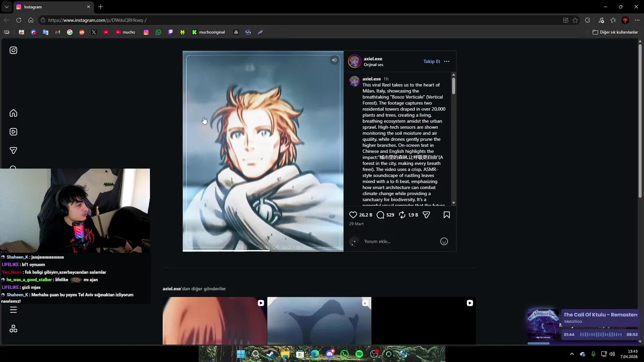Click caption scrollbar in post panel
Viewport: 644px width, 362px height.
453,85
